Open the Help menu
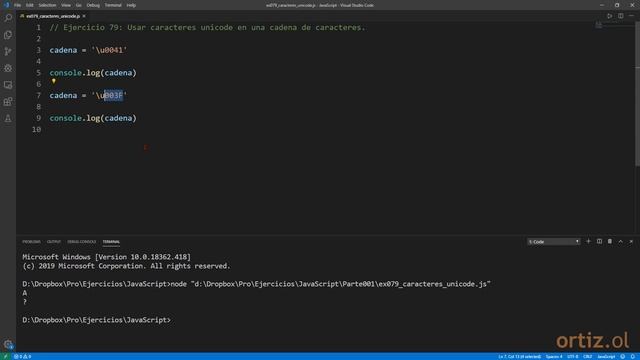This screenshot has width=640, height=360. coord(131,5)
